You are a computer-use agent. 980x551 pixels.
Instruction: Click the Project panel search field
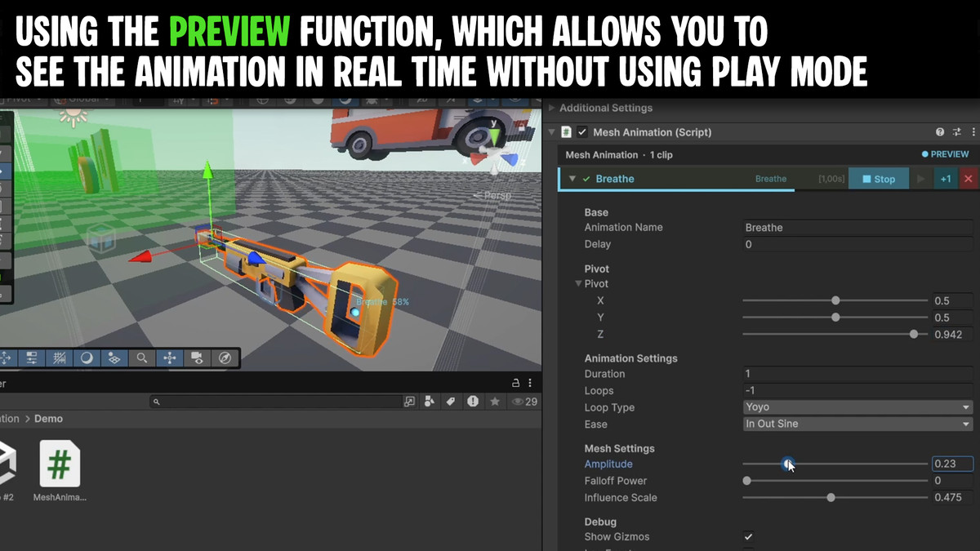pos(275,402)
